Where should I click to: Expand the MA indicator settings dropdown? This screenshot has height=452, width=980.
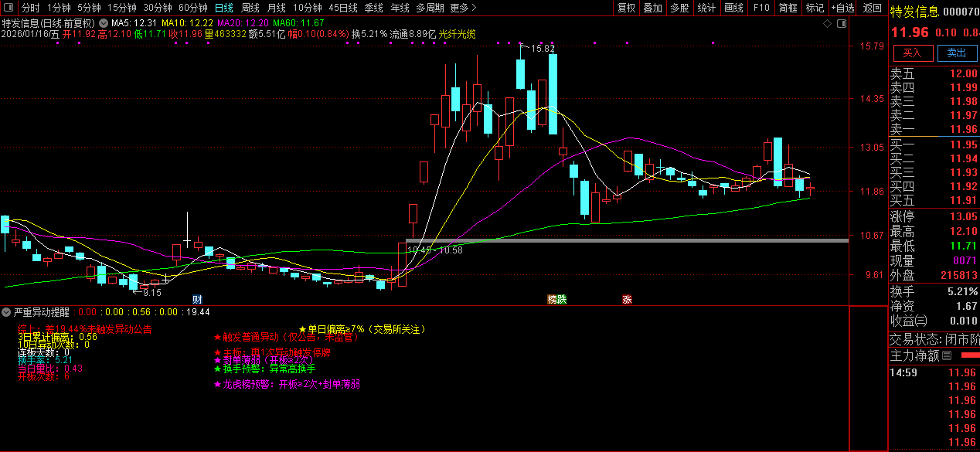click(x=104, y=23)
